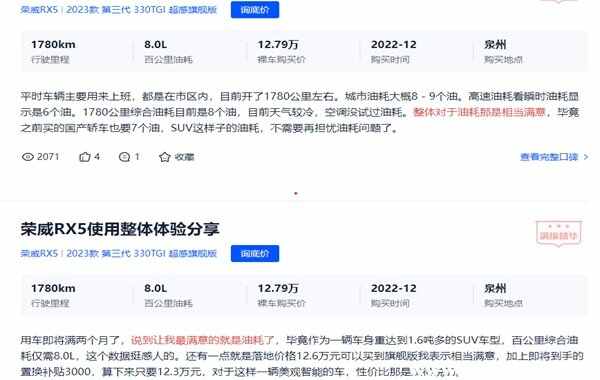
Task: Click the eye views icon beside 2071
Action: point(28,157)
